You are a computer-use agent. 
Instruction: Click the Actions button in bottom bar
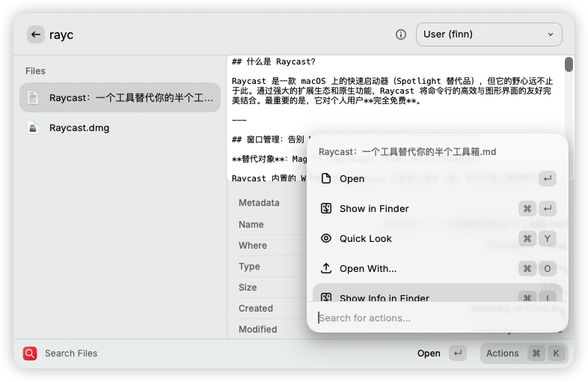point(503,354)
